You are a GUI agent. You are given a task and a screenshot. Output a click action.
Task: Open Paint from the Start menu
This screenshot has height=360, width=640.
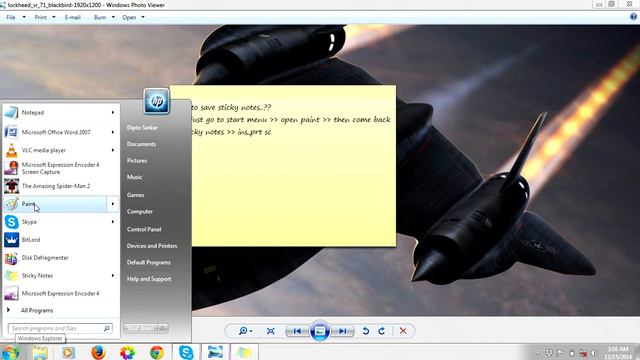pos(55,204)
